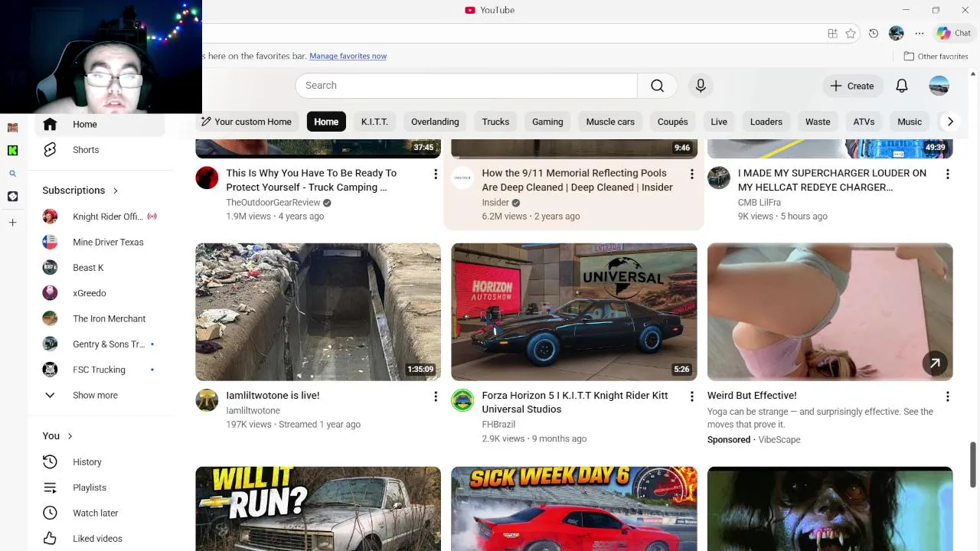Open the browser Copilot Chat button
The width and height of the screenshot is (980, 551).
[x=954, y=33]
